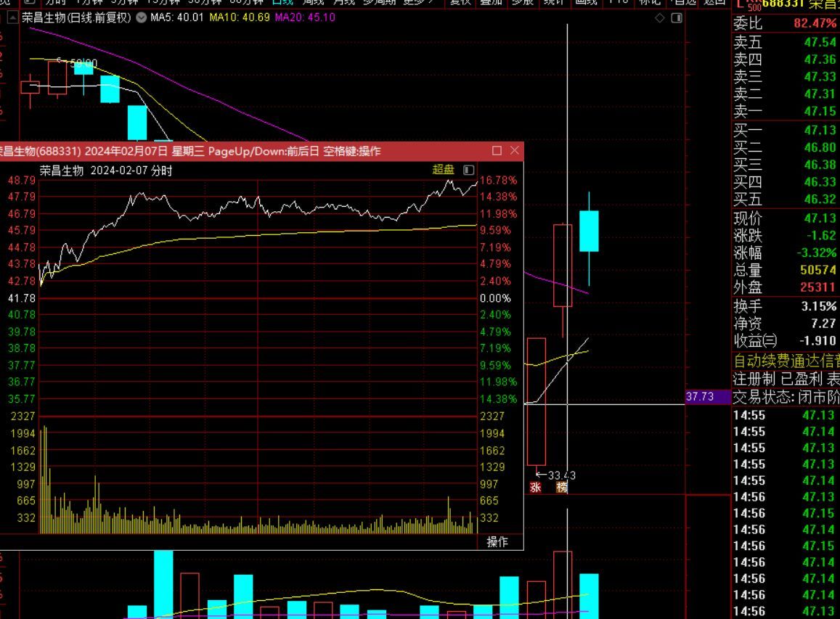Viewport: 840px width, 619px height.
Task: Click the 卖一 ask price row
Action: tap(786, 111)
